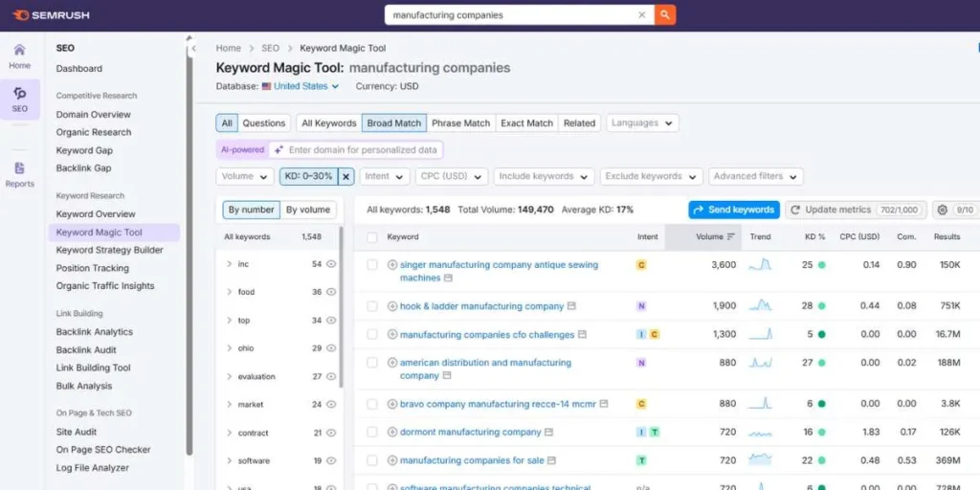Open the Languages dropdown

coord(642,123)
